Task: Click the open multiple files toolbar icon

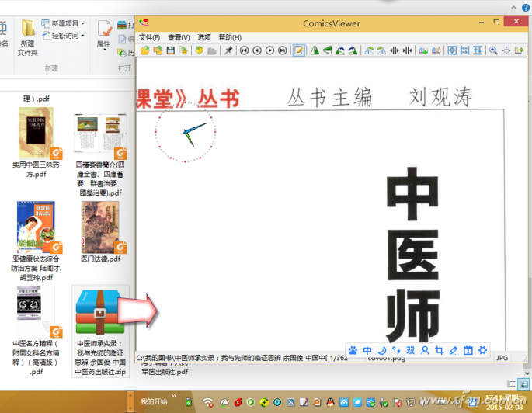Action: [158, 51]
